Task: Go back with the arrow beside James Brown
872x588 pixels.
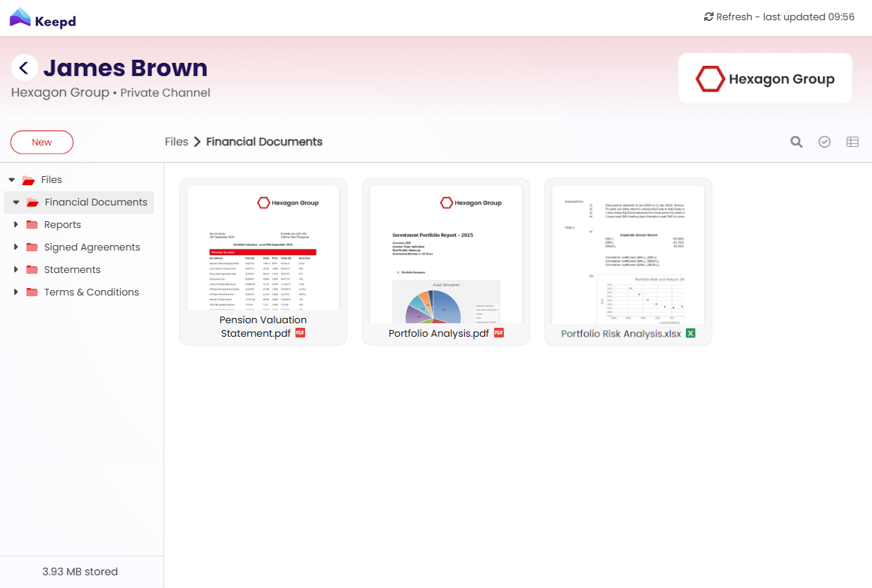Action: coord(24,67)
